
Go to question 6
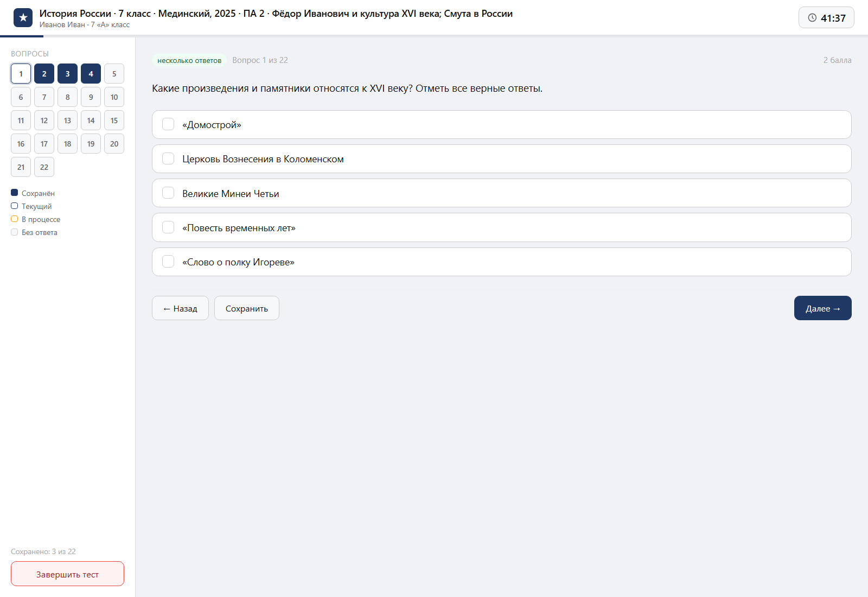pos(21,97)
